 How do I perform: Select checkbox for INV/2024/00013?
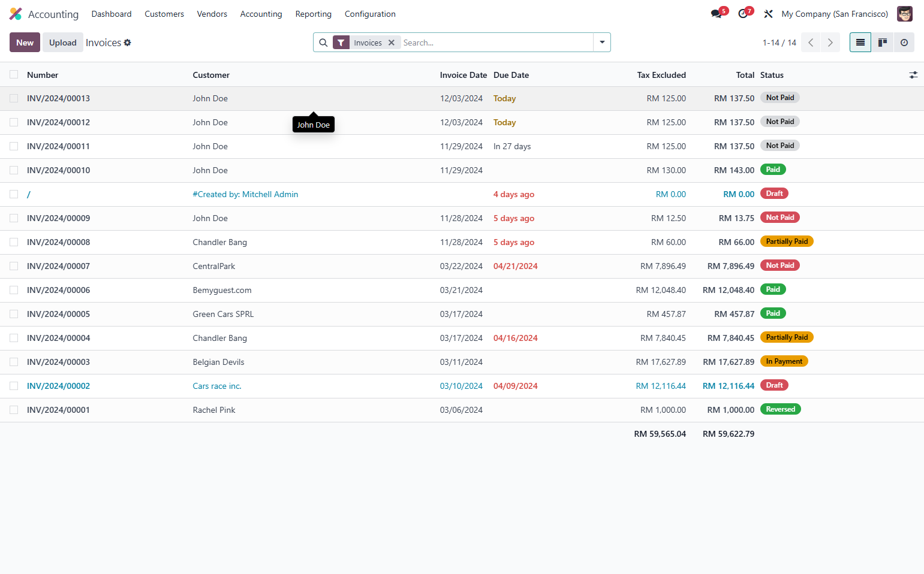14,98
